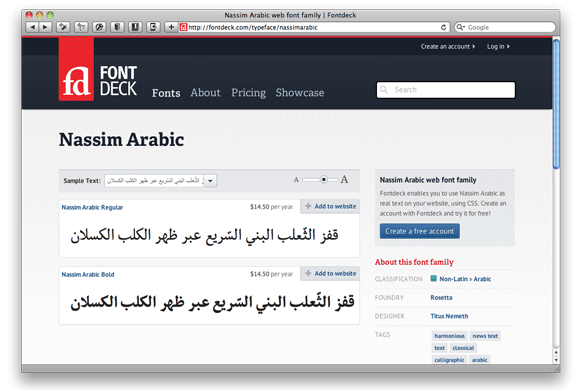Click plus icon beside Bold Add to website
580x390 pixels.
pos(308,273)
